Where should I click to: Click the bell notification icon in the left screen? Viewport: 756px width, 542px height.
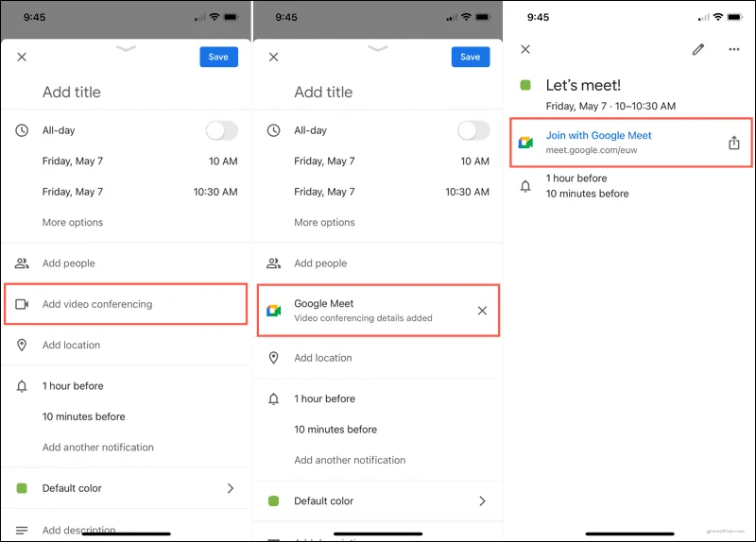[x=22, y=386]
